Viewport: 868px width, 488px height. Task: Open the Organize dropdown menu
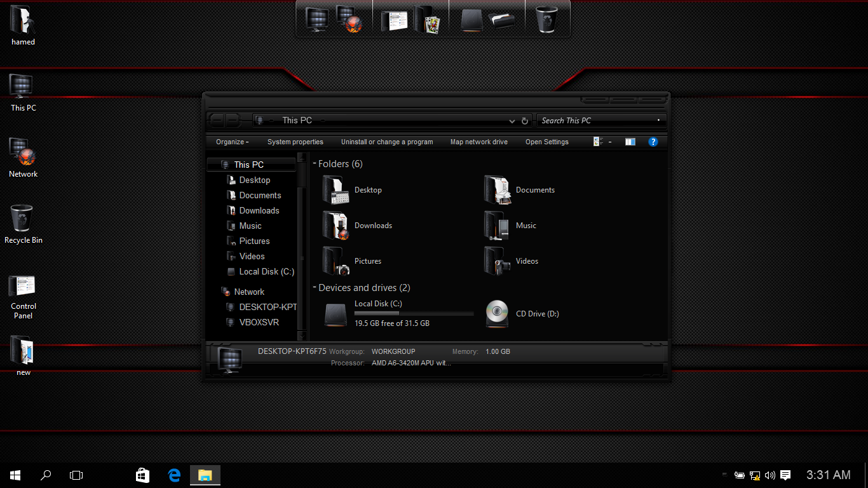click(232, 142)
